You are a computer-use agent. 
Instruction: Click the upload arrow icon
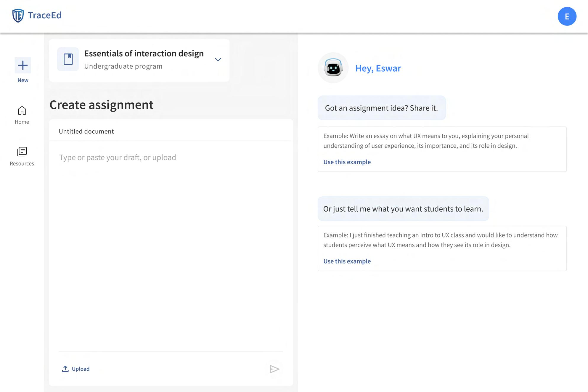coord(65,369)
